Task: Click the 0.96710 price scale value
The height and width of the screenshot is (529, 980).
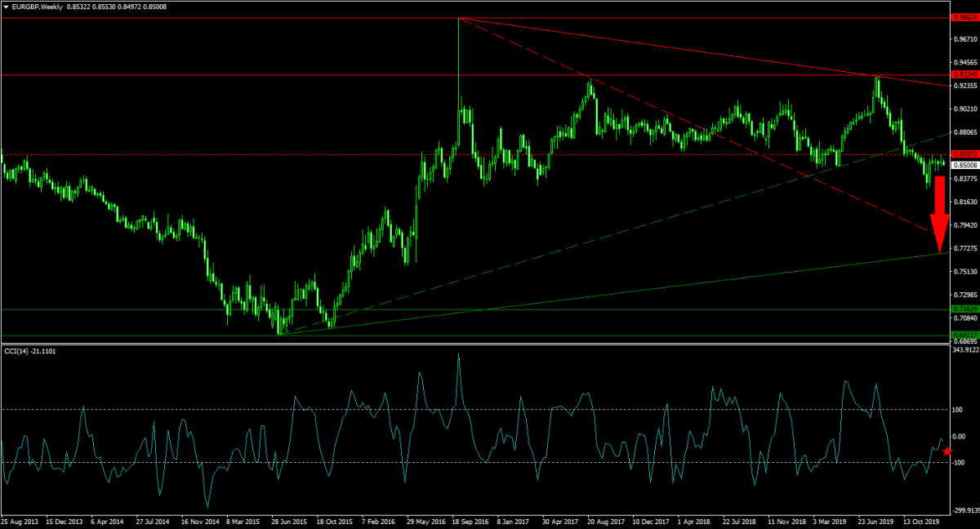Action: [x=964, y=38]
